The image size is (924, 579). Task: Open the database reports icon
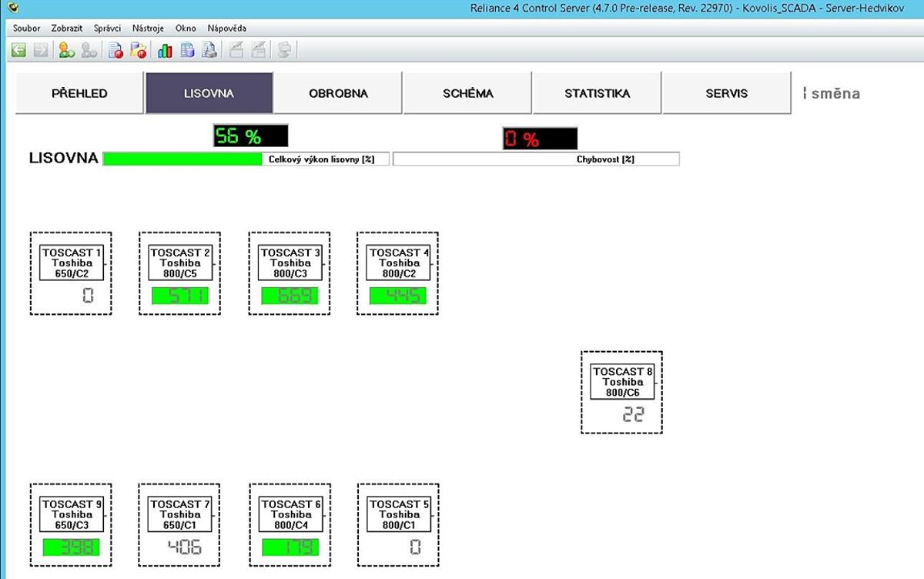tap(187, 51)
